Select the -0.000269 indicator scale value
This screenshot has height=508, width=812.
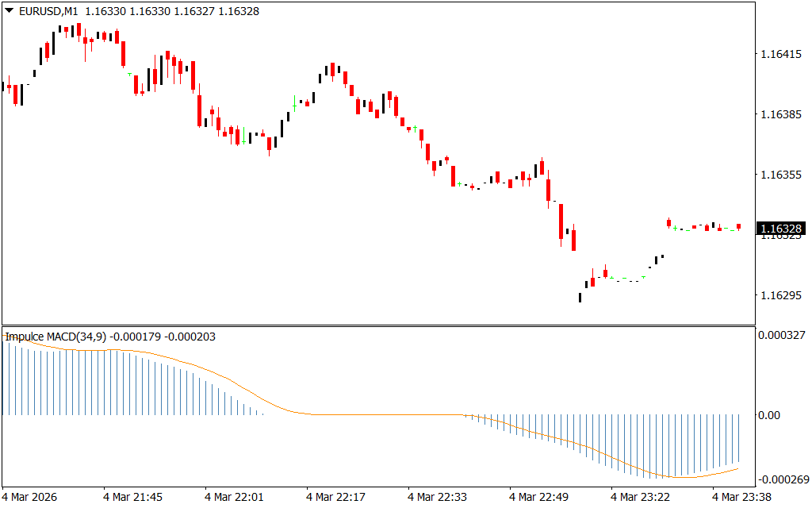click(783, 479)
